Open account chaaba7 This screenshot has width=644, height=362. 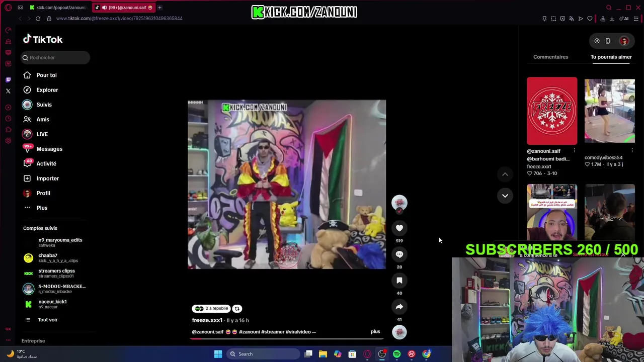[51, 258]
